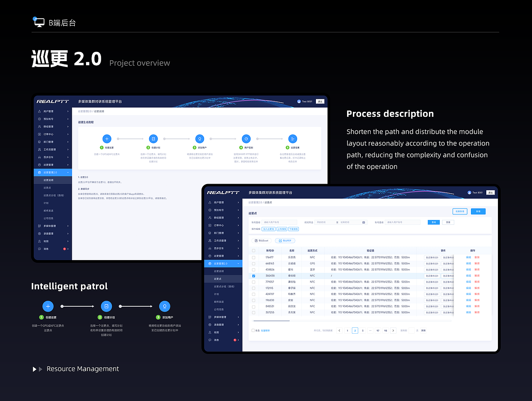Click the 创建计划 circle icon in the back window flow
Screen dimensions: 532x401
point(153,139)
